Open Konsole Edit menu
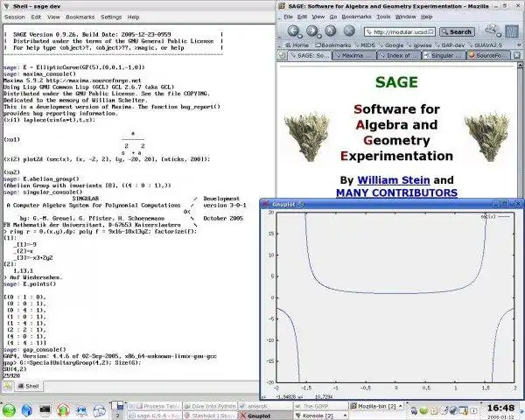 click(36, 17)
